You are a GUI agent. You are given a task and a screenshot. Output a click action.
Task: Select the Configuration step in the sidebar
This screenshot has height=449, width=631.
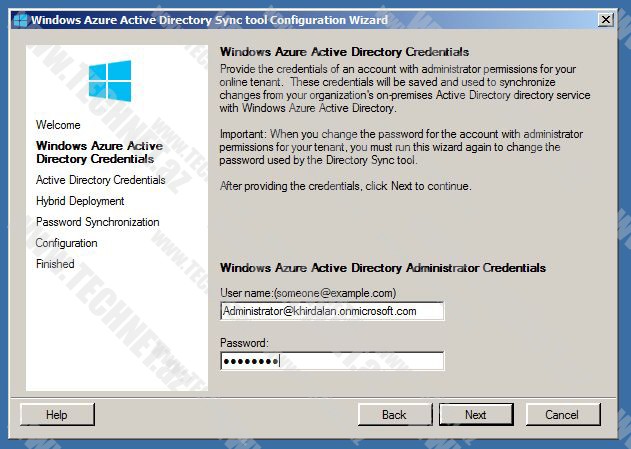coord(66,243)
